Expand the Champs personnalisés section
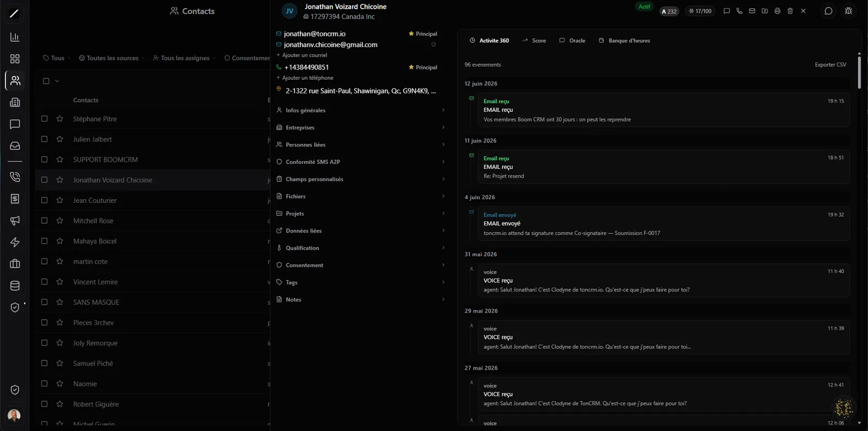 click(361, 179)
